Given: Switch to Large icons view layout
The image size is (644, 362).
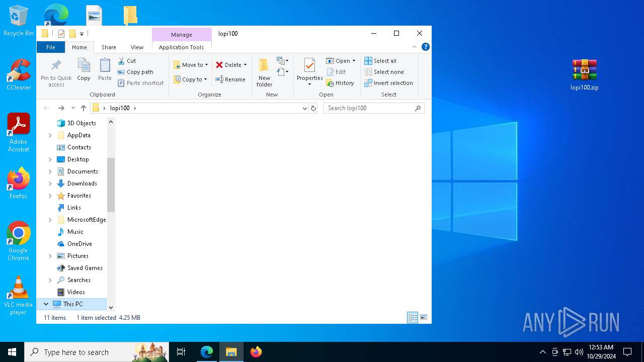Looking at the screenshot, I should [x=424, y=317].
